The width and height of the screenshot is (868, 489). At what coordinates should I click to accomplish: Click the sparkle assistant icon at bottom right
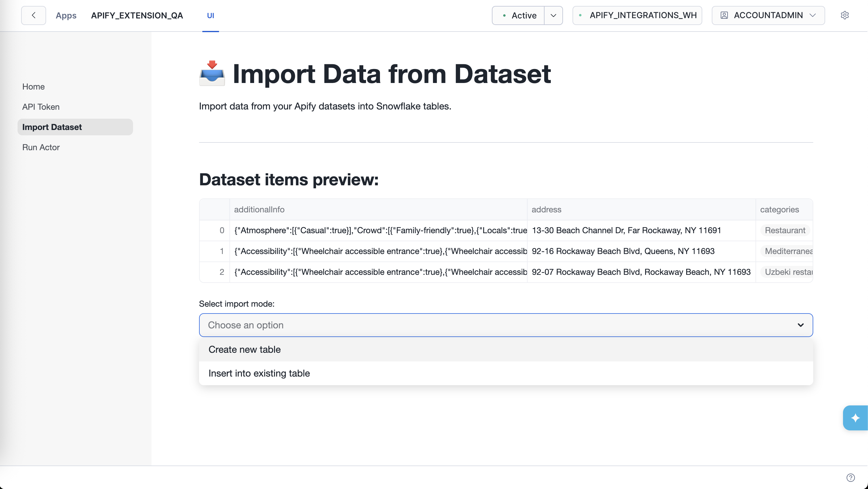point(855,418)
